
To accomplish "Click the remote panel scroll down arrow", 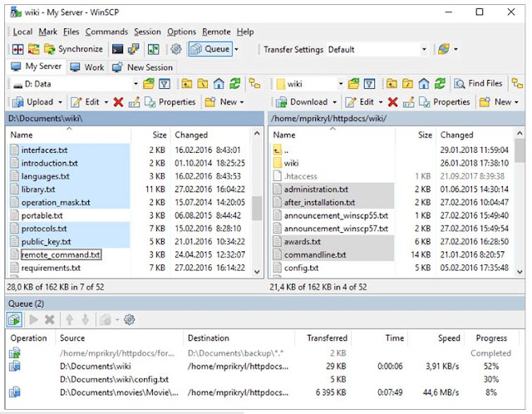I will click(520, 272).
